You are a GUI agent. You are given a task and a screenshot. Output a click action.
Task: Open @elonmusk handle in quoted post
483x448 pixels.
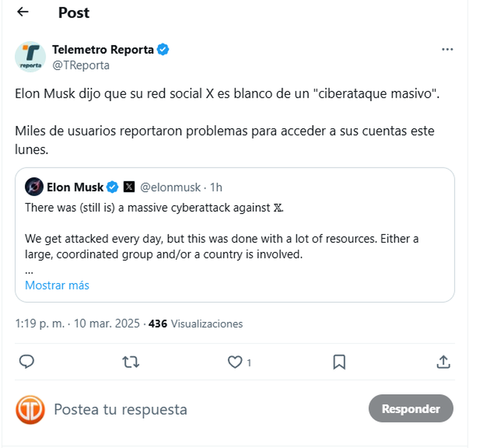coord(170,187)
